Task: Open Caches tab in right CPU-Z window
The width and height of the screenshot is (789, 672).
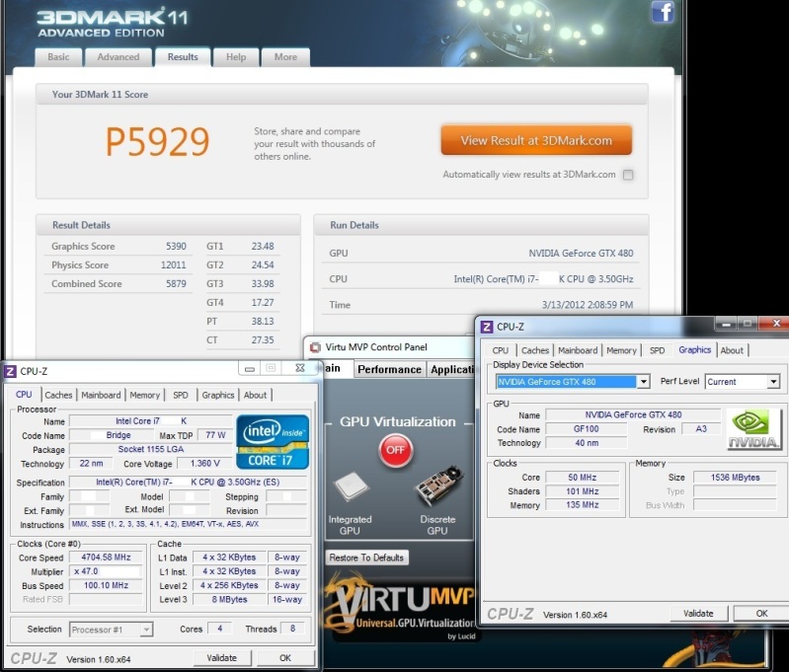Action: pyautogui.click(x=535, y=350)
